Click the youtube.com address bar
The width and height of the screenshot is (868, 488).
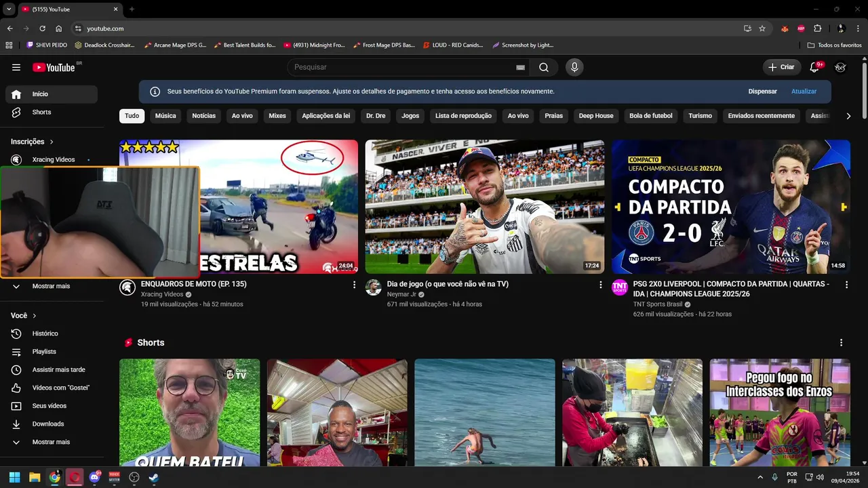[410, 28]
